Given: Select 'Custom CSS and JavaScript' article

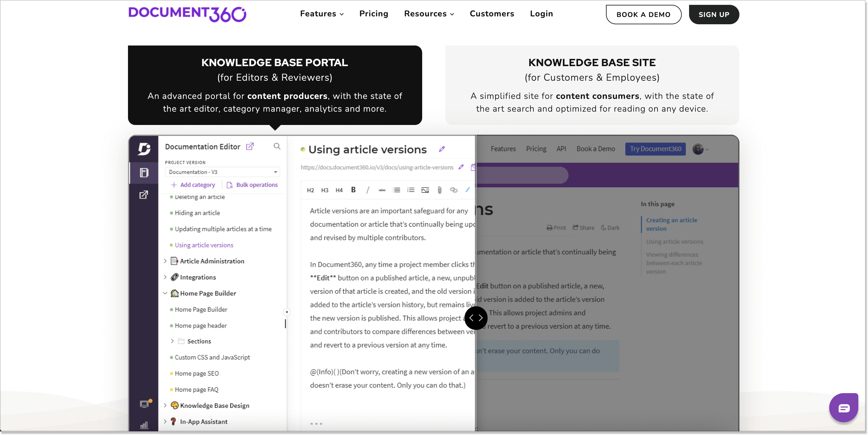Looking at the screenshot, I should pyautogui.click(x=212, y=358).
